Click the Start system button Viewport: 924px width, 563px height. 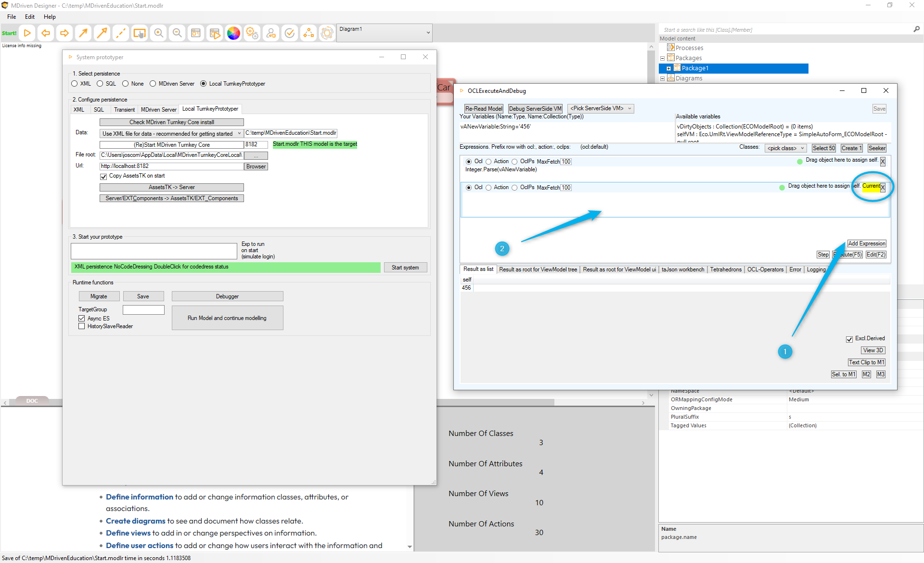tap(405, 268)
